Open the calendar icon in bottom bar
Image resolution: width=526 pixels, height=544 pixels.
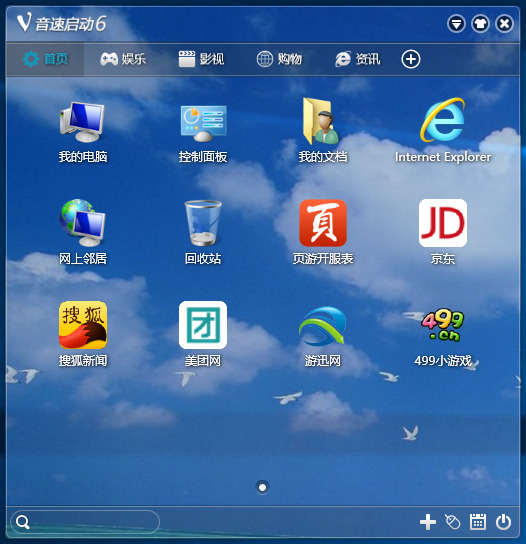(478, 522)
